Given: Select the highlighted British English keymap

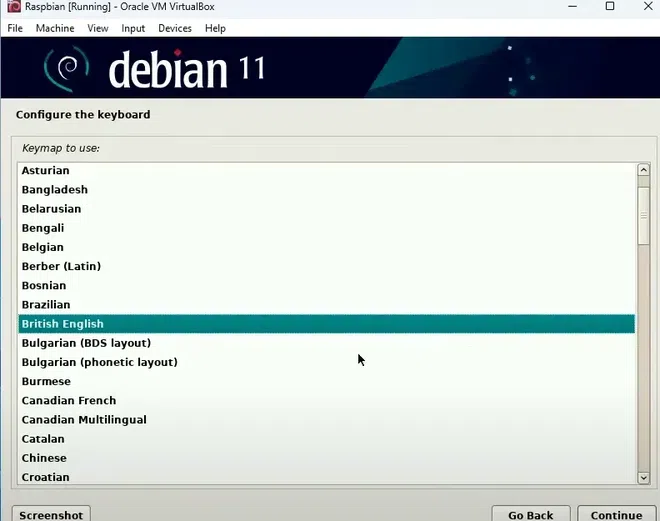Looking at the screenshot, I should click(x=327, y=324).
